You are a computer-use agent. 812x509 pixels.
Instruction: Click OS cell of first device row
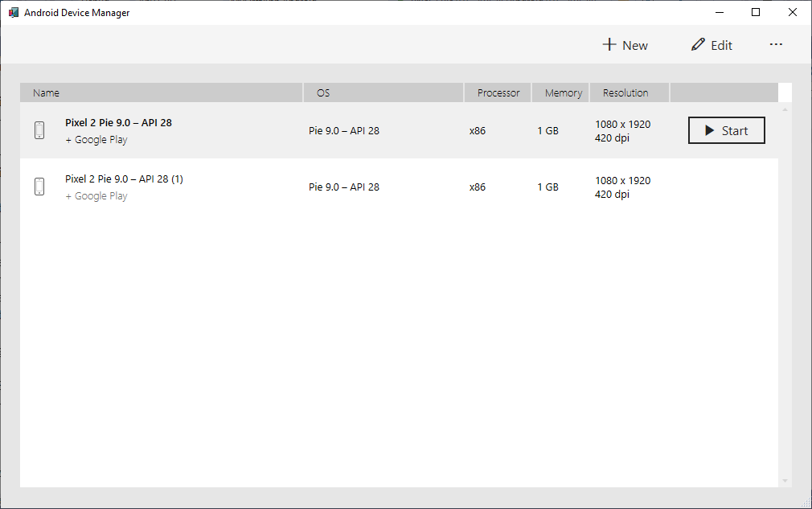pyautogui.click(x=344, y=131)
